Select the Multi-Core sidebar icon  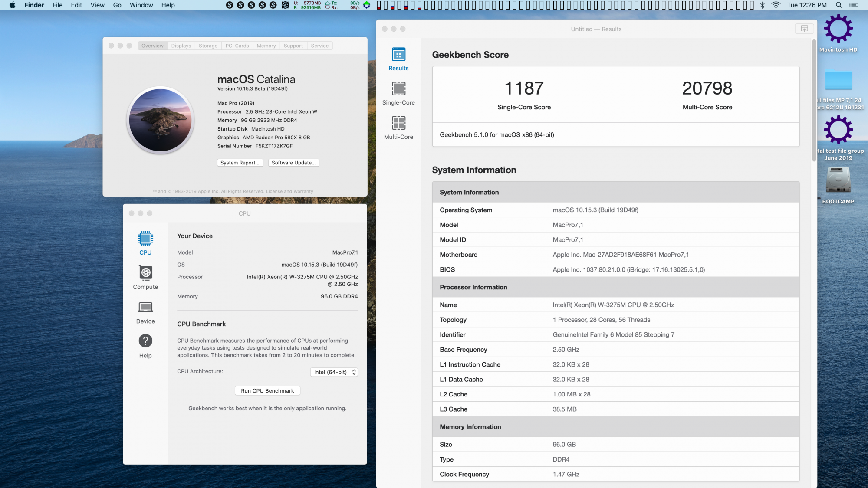coord(398,124)
